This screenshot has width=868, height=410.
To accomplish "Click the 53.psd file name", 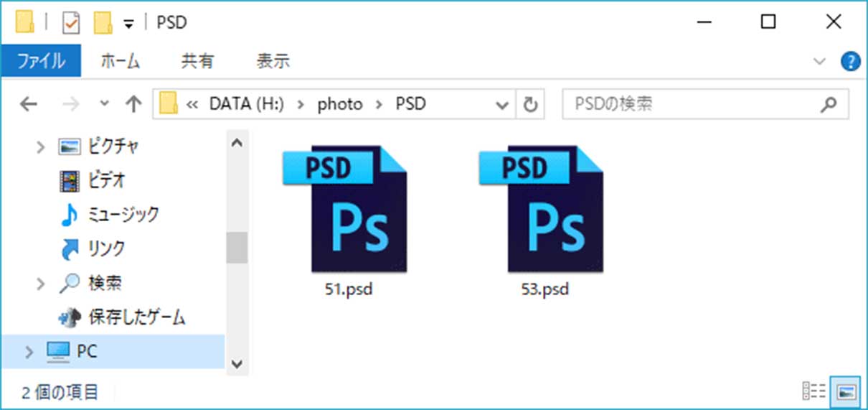I will pyautogui.click(x=545, y=289).
